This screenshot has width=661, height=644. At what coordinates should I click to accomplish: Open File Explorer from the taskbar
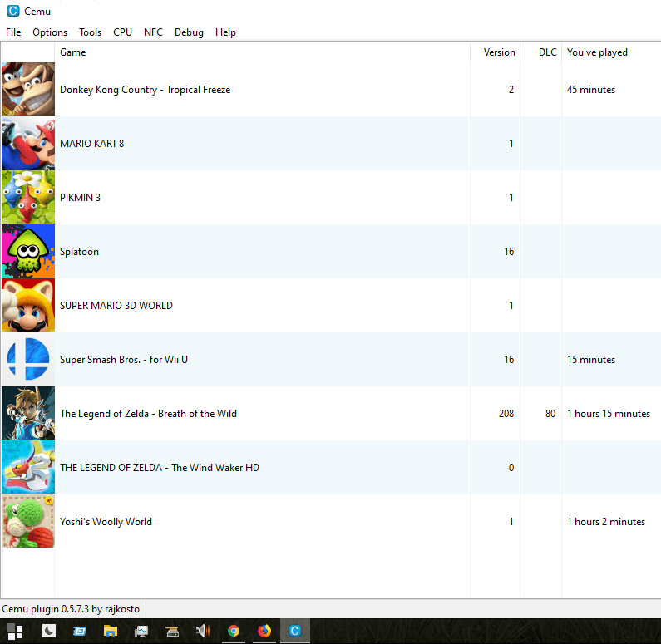click(111, 631)
